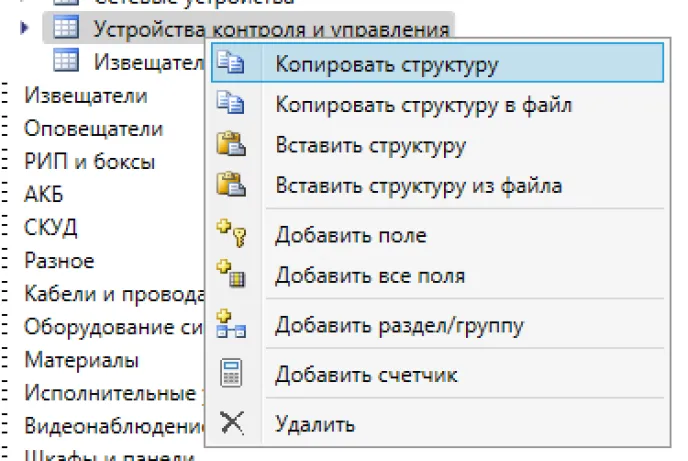Select Копировать структуру menu entry
Screen dimensions: 688x461
[386, 63]
